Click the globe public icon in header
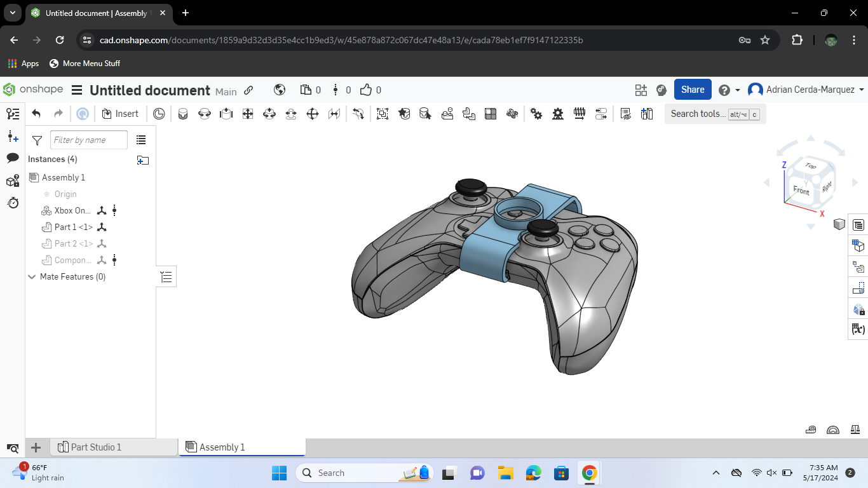The width and height of the screenshot is (868, 488). coord(279,90)
